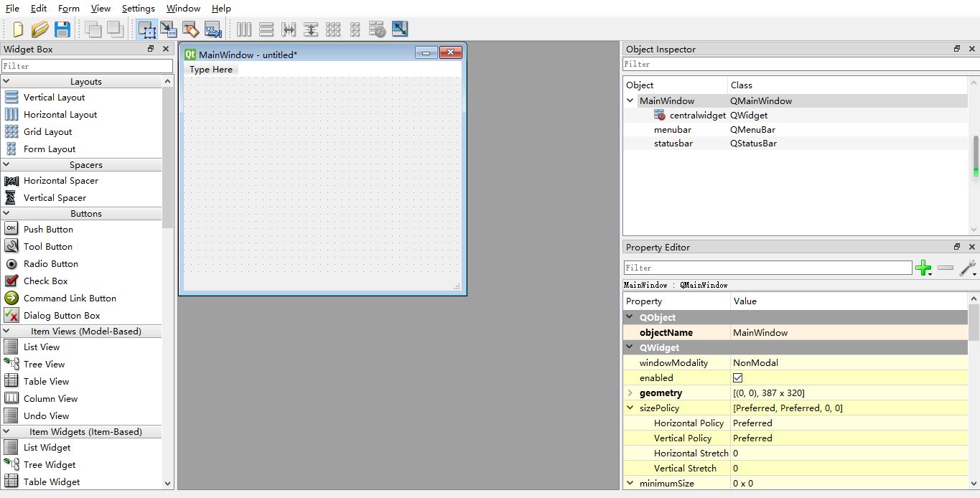The image size is (980, 498).
Task: Open the Edit menu
Action: [x=39, y=9]
